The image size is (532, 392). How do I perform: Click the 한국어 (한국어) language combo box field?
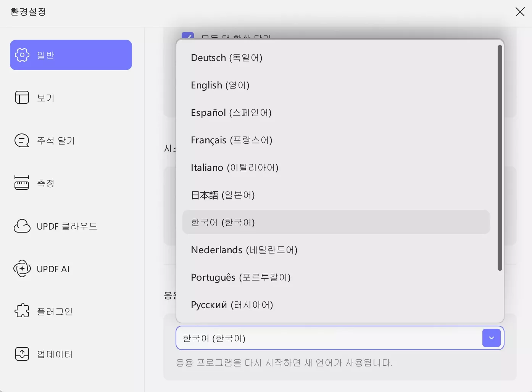340,338
